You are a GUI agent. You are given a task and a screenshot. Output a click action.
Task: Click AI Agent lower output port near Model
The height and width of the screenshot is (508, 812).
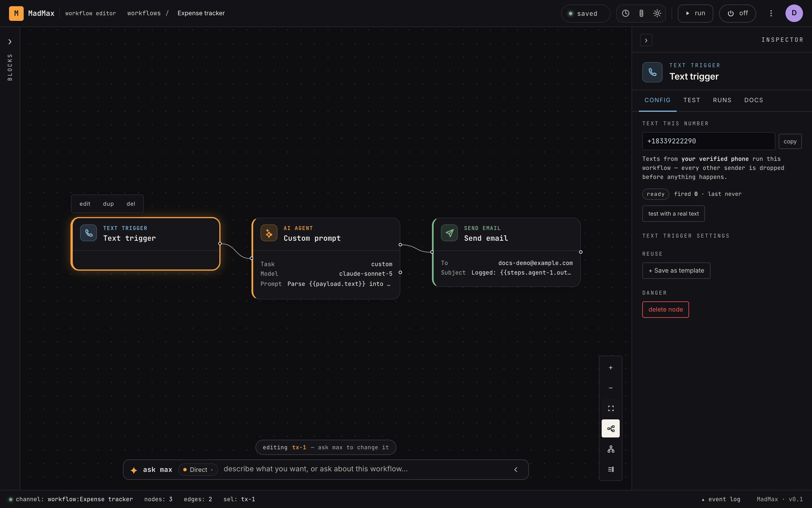click(x=400, y=272)
